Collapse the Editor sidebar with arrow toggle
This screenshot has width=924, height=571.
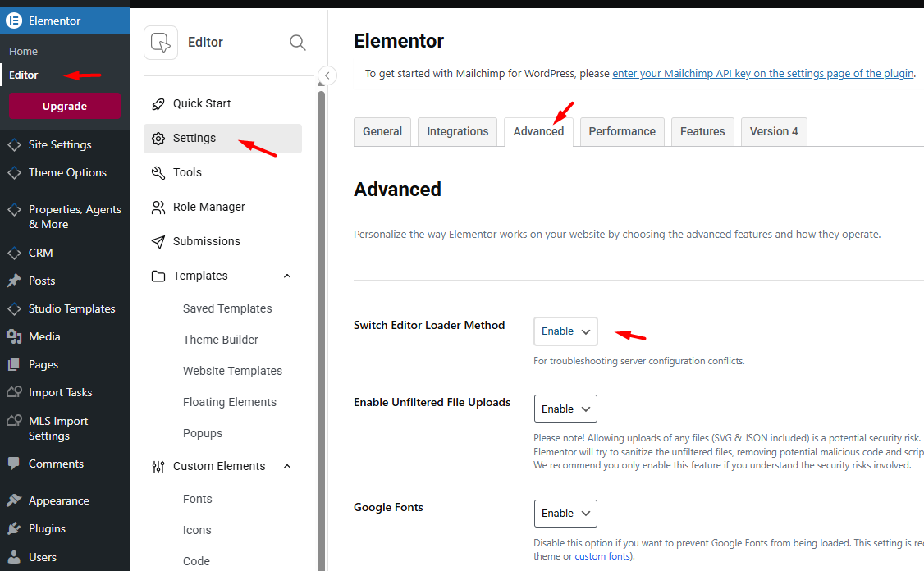click(x=327, y=76)
